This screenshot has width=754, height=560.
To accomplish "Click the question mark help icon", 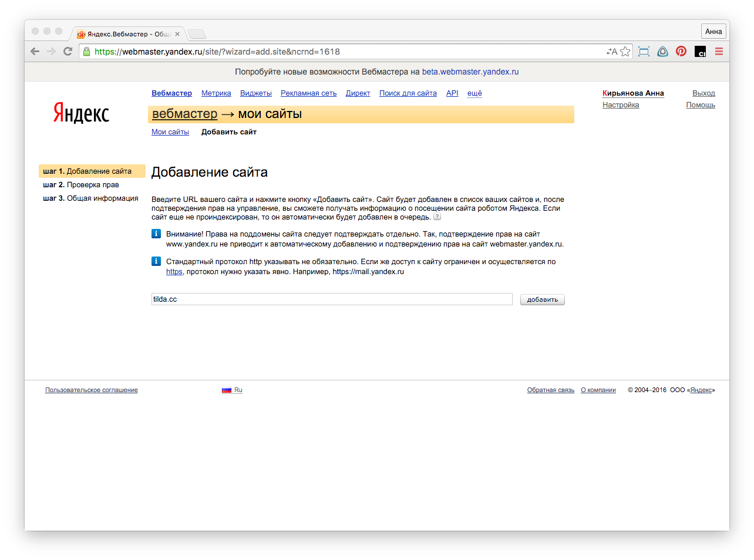I will (x=437, y=217).
